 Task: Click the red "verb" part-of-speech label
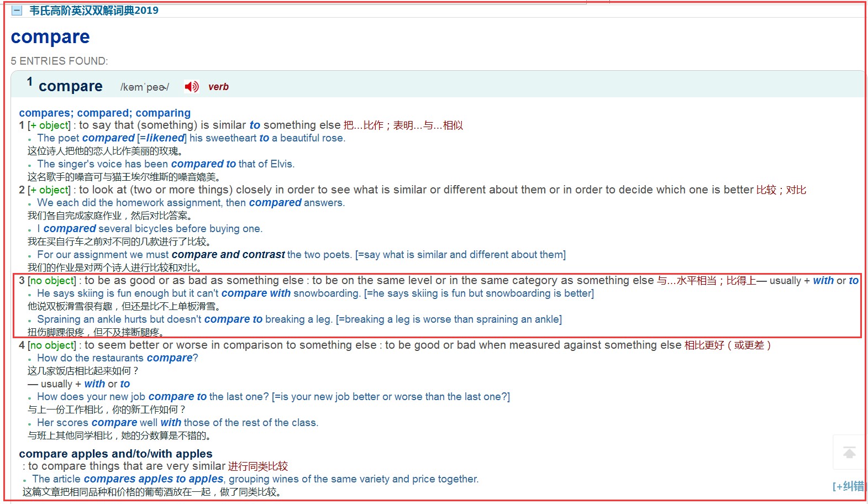pyautogui.click(x=218, y=87)
